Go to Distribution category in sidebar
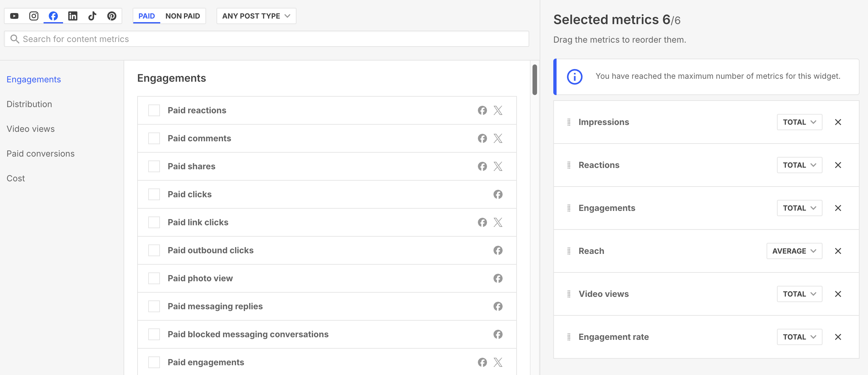 [29, 104]
